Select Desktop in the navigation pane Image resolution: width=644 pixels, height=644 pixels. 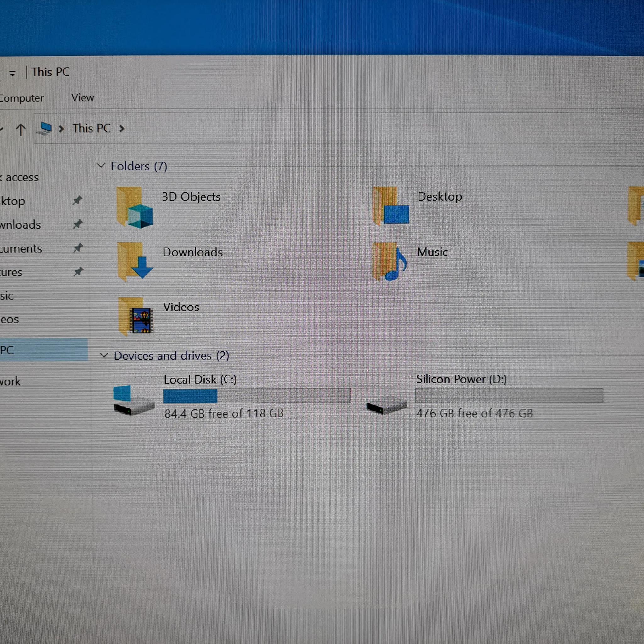[x=13, y=201]
